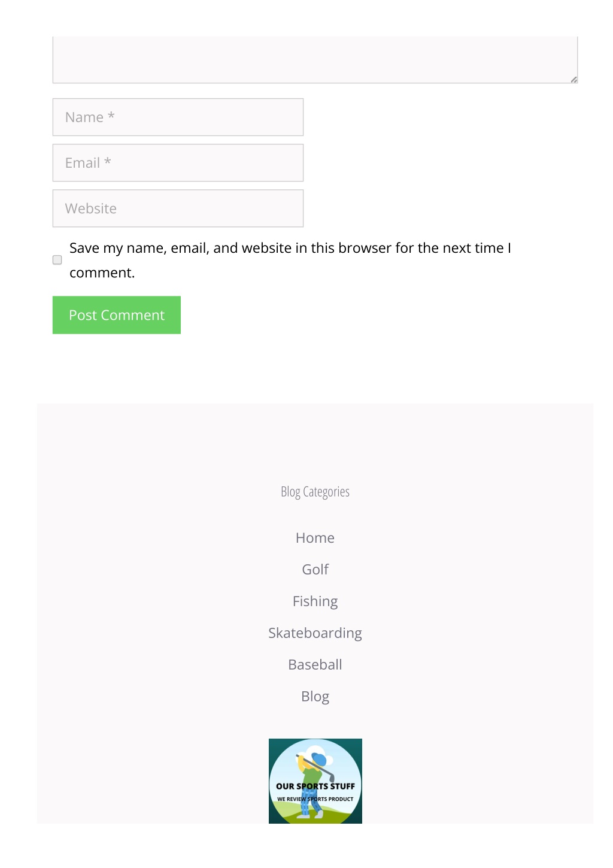613x868 pixels.
Task: Click the golfer illustration's blue hat in the logo
Action: coord(319,758)
